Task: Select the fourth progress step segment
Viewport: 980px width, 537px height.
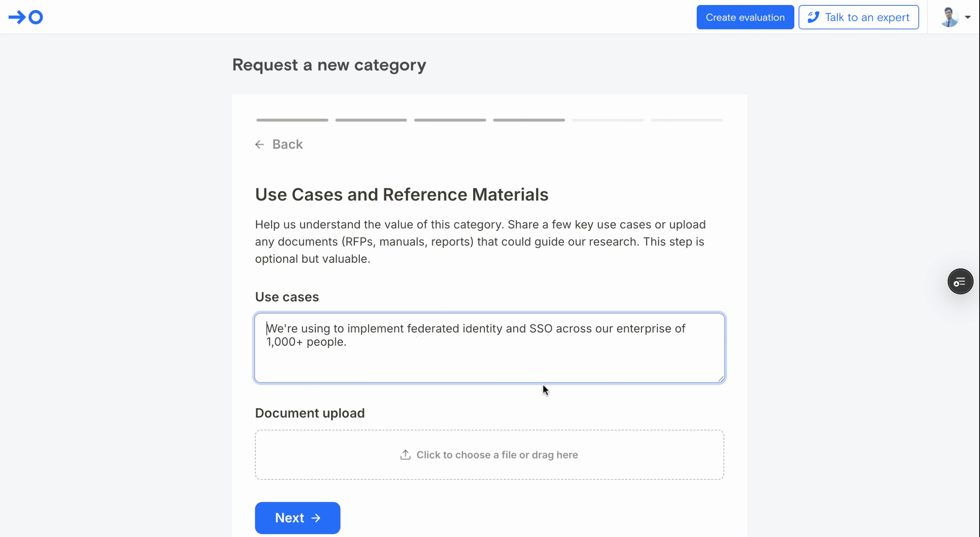Action: [x=529, y=120]
